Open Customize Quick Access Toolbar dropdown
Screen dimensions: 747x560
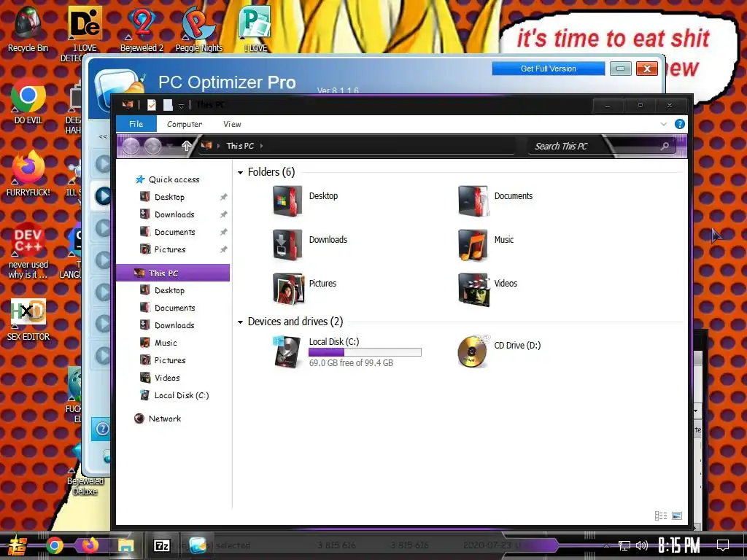tap(181, 106)
